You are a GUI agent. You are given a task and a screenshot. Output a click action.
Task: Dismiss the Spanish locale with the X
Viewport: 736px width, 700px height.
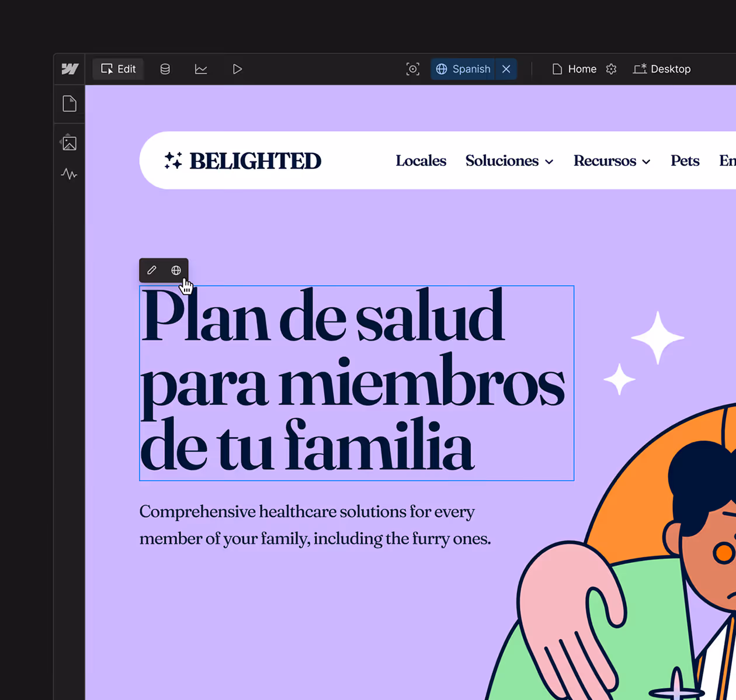point(506,69)
